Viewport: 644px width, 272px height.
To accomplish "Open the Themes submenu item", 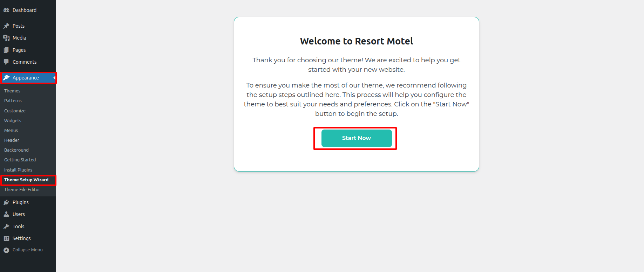I will pyautogui.click(x=12, y=91).
